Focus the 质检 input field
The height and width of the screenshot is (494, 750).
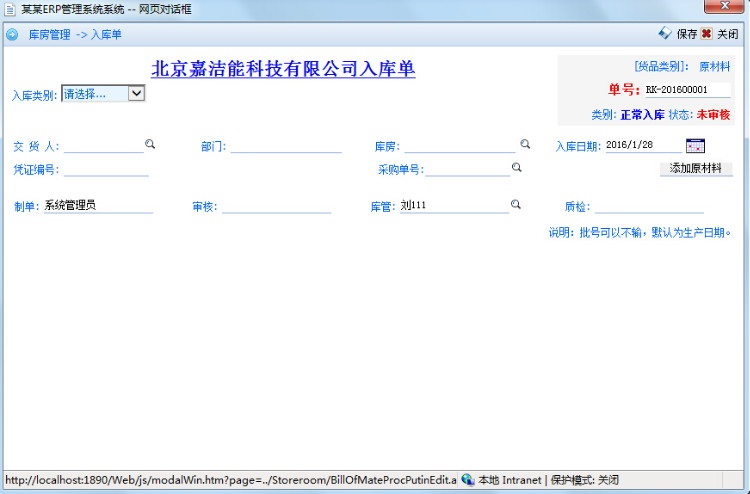pyautogui.click(x=649, y=206)
